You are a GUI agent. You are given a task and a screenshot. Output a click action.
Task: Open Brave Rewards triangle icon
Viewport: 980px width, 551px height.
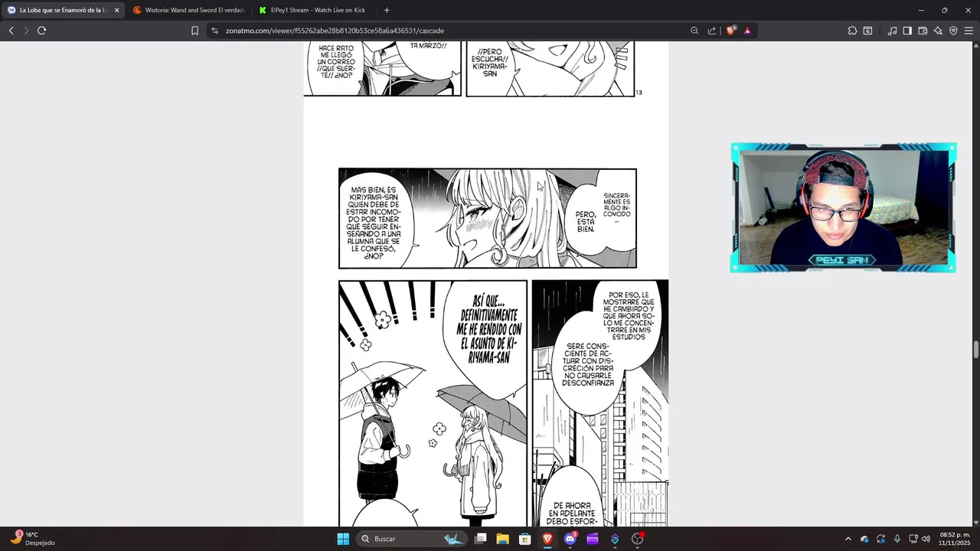point(747,31)
